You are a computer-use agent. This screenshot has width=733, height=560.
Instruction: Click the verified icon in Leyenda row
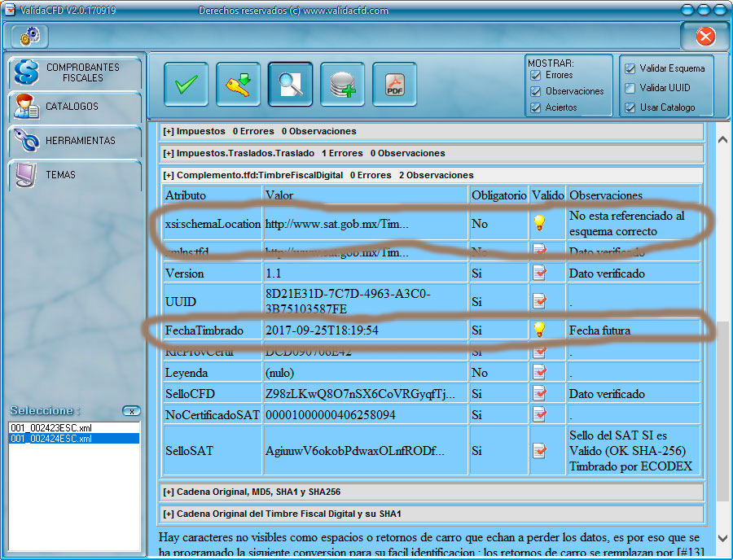pos(539,372)
